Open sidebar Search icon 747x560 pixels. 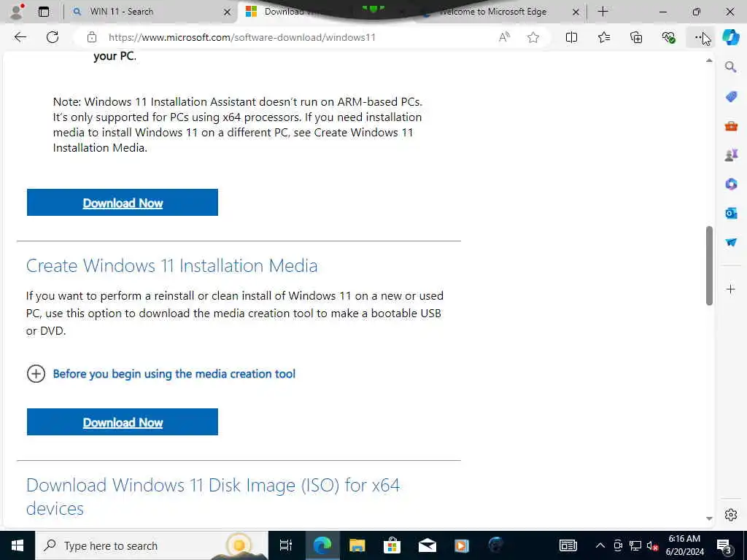click(x=730, y=67)
